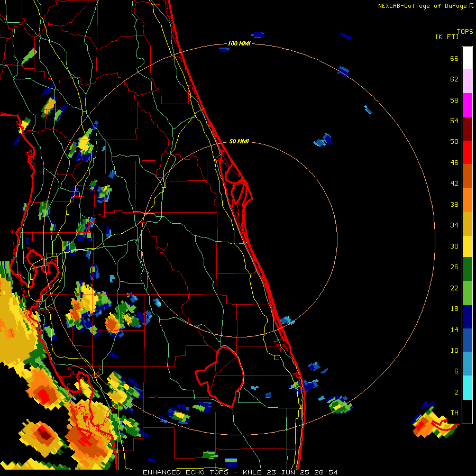Image resolution: width=476 pixels, height=476 pixels.
Task: Click the 66 value on legend scale
Action: 454,59
